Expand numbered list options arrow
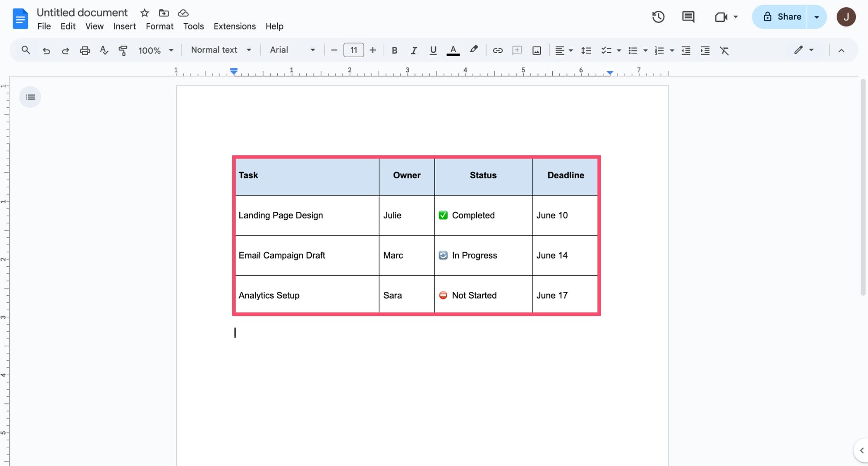The image size is (868, 466). (x=672, y=50)
